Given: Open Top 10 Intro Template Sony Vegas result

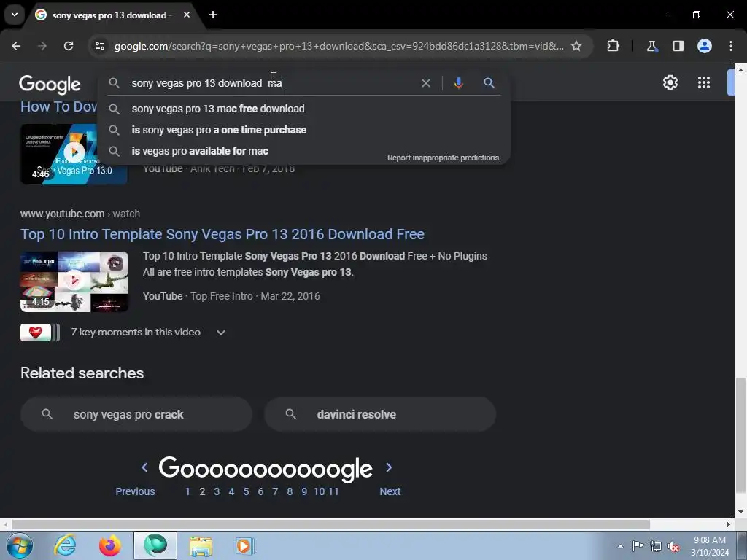Looking at the screenshot, I should pyautogui.click(x=222, y=234).
